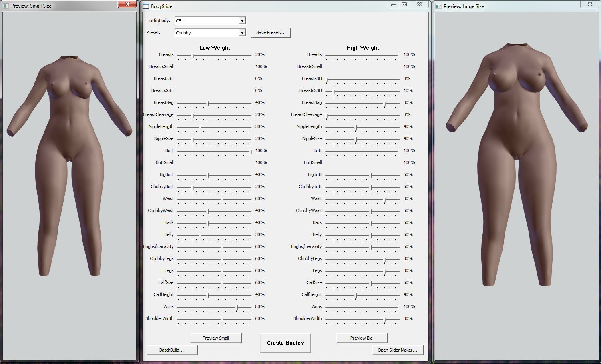601x364 pixels.
Task: Click the High Weight Back slider
Action: (x=362, y=224)
